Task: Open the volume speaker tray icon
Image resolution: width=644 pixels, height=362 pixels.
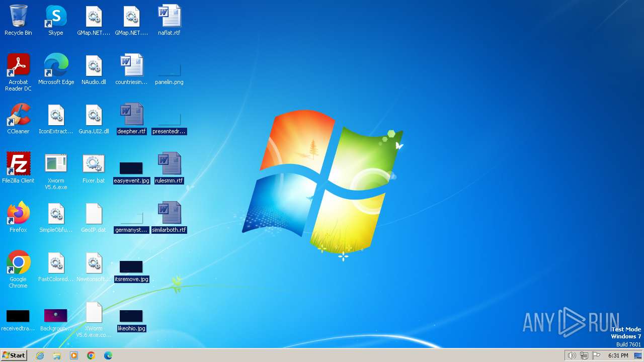Action: pos(572,355)
